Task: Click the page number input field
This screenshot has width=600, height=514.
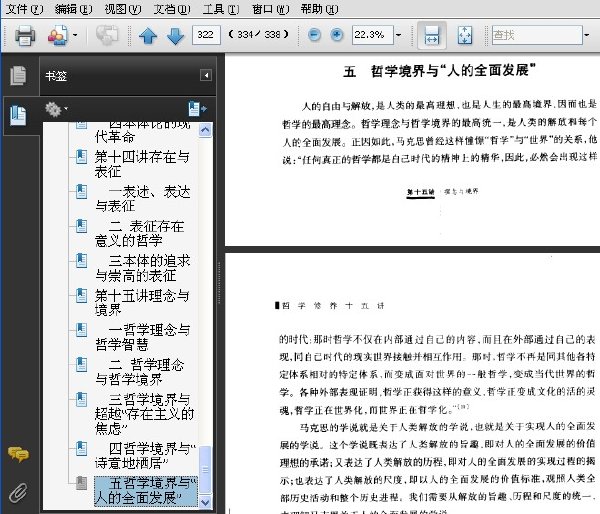Action: coord(206,35)
